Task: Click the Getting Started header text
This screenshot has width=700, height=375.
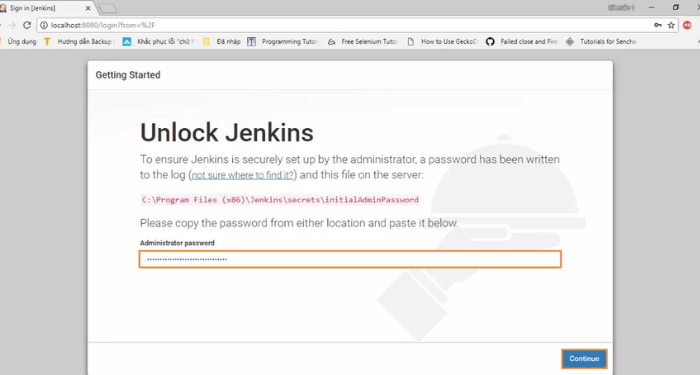Action: click(128, 75)
